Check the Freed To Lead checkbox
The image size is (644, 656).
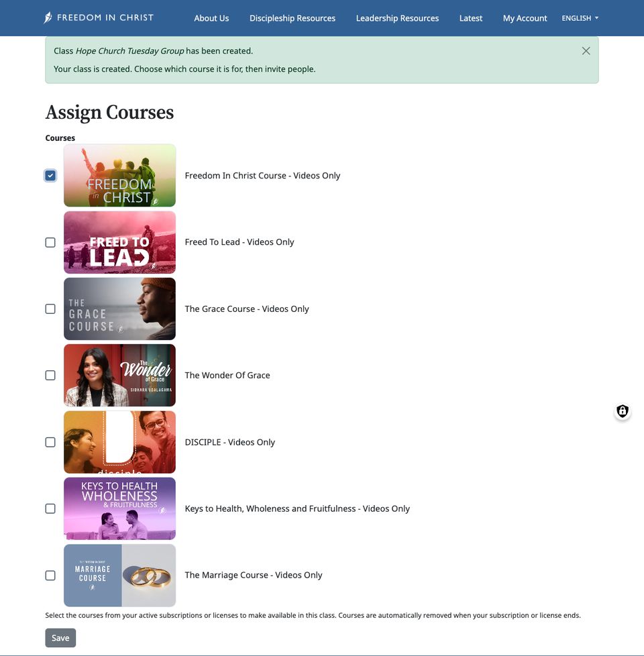point(50,242)
